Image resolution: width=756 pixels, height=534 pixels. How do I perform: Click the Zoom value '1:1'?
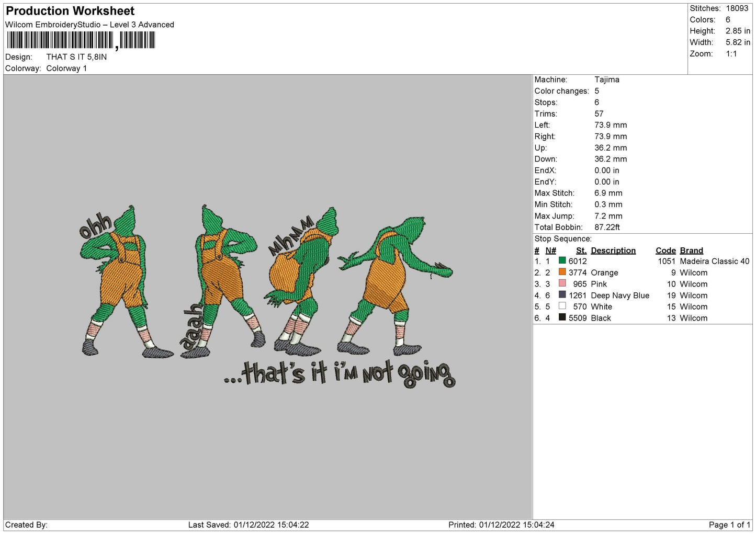[731, 54]
